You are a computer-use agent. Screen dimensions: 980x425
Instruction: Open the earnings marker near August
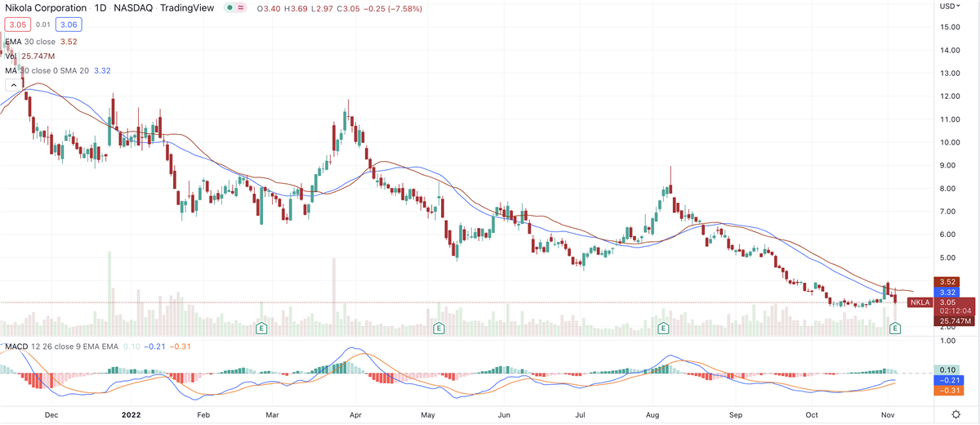click(x=663, y=328)
